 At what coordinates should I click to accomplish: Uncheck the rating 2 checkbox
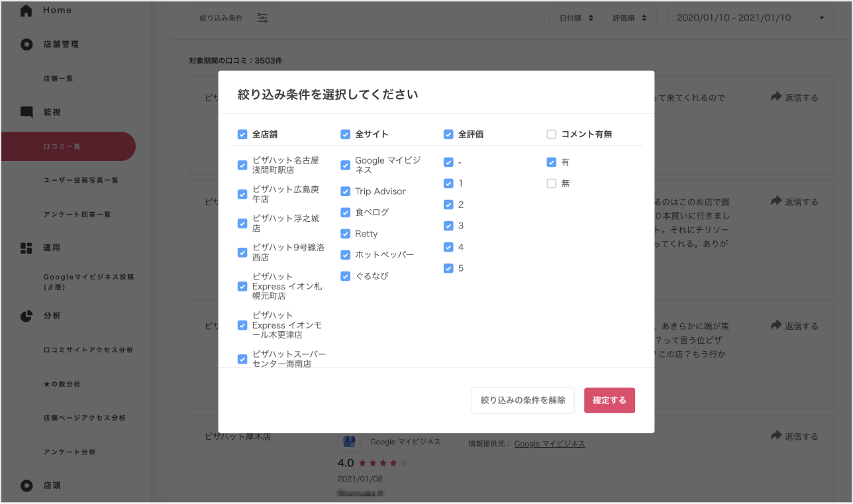[448, 204]
